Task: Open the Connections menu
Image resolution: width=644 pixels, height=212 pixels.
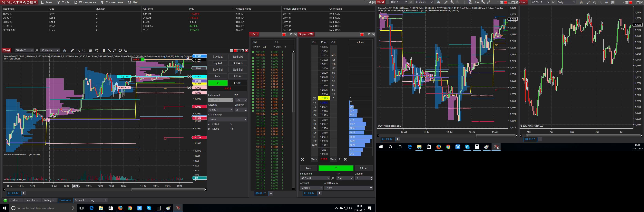Action: coord(112,2)
